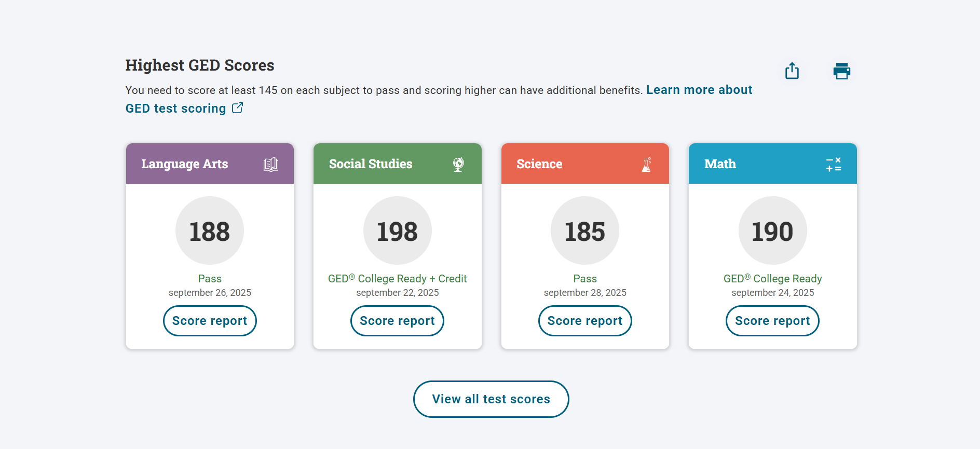
Task: Open the Language Arts score report
Action: (x=210, y=321)
